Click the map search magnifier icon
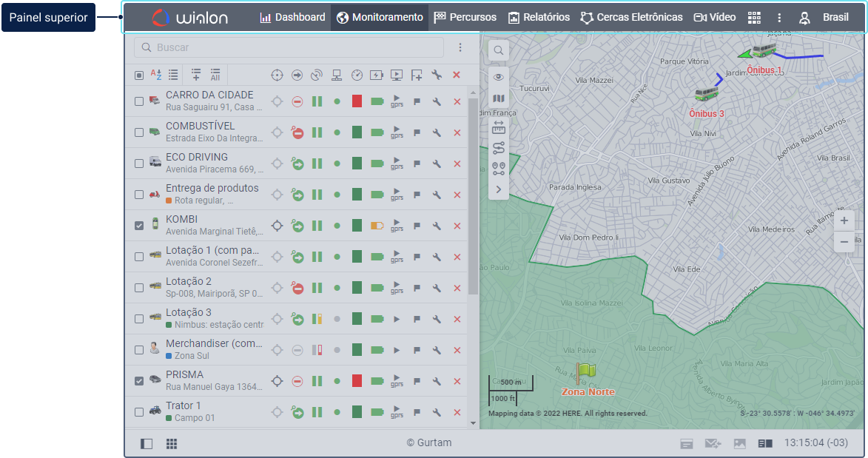The image size is (868, 458). pyautogui.click(x=499, y=50)
